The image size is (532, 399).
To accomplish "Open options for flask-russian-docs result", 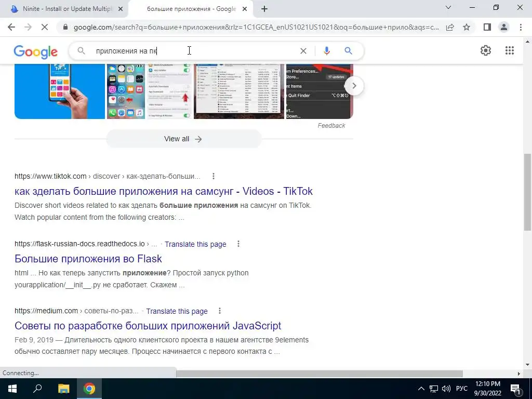I will click(238, 244).
